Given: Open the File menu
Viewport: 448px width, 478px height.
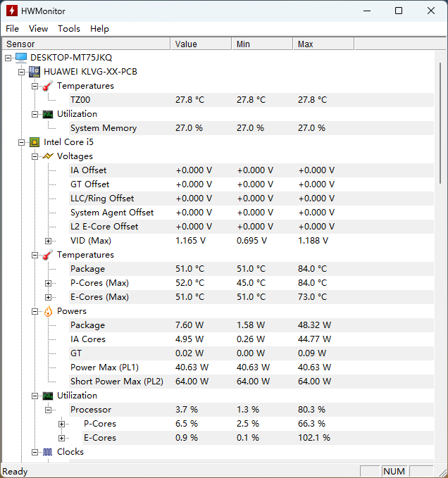Looking at the screenshot, I should tap(12, 29).
